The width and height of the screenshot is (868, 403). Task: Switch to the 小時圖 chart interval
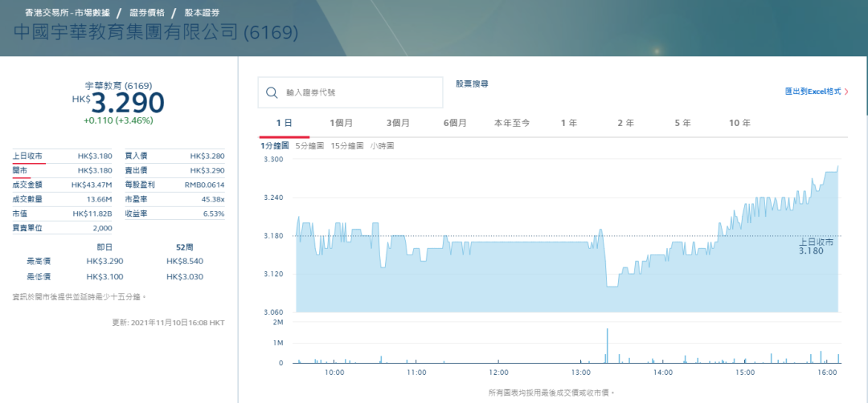[383, 146]
